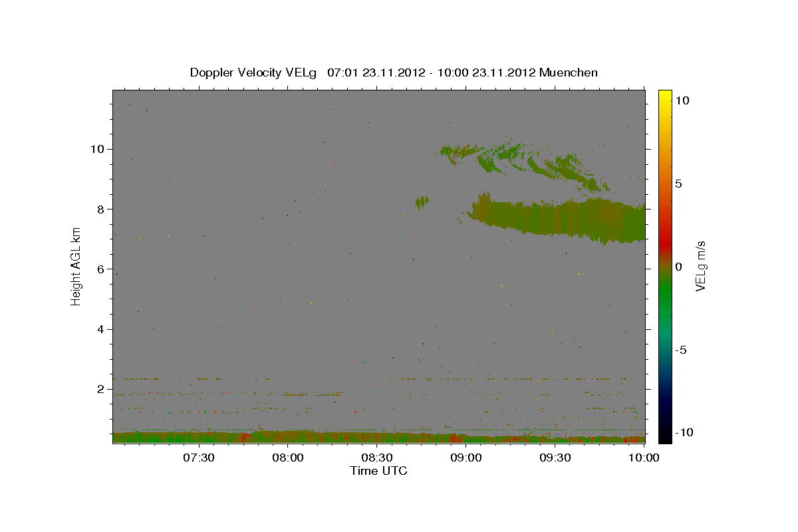This screenshot has width=798, height=532.
Task: Click the colorbar value 5 label
Action: tap(680, 184)
